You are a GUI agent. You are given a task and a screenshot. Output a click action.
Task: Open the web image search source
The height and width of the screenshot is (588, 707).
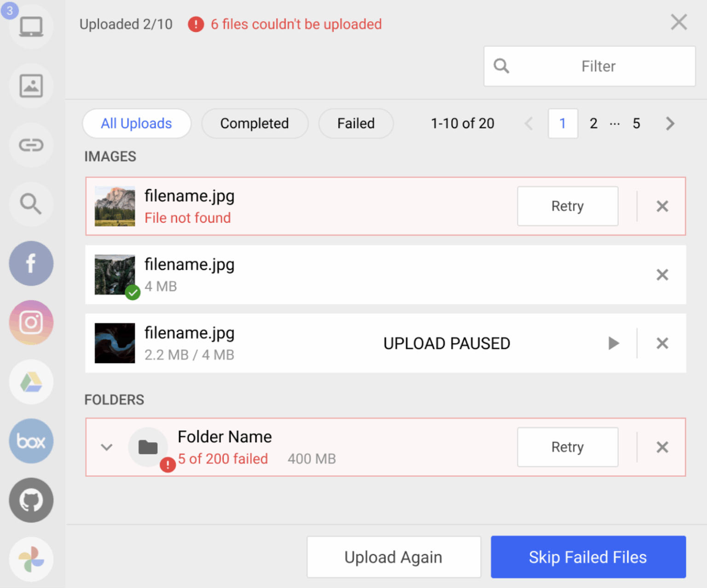tap(31, 204)
